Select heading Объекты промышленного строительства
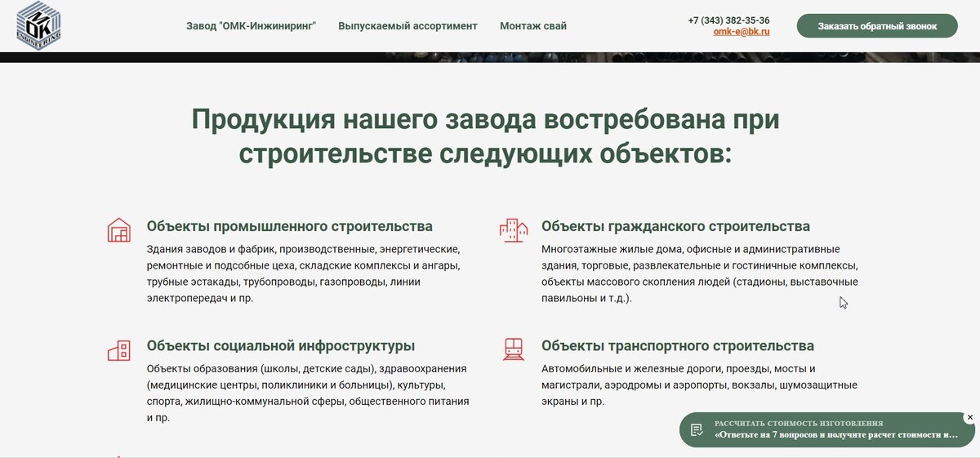 290,226
